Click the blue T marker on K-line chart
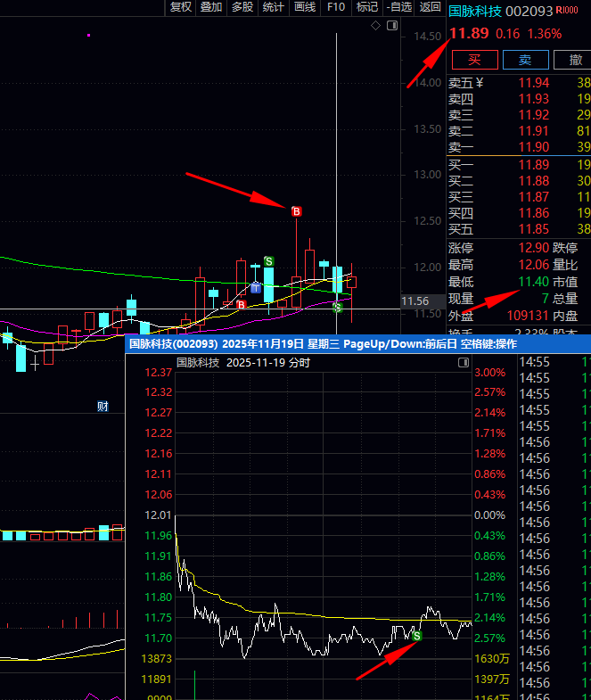591x700 pixels. pyautogui.click(x=256, y=288)
